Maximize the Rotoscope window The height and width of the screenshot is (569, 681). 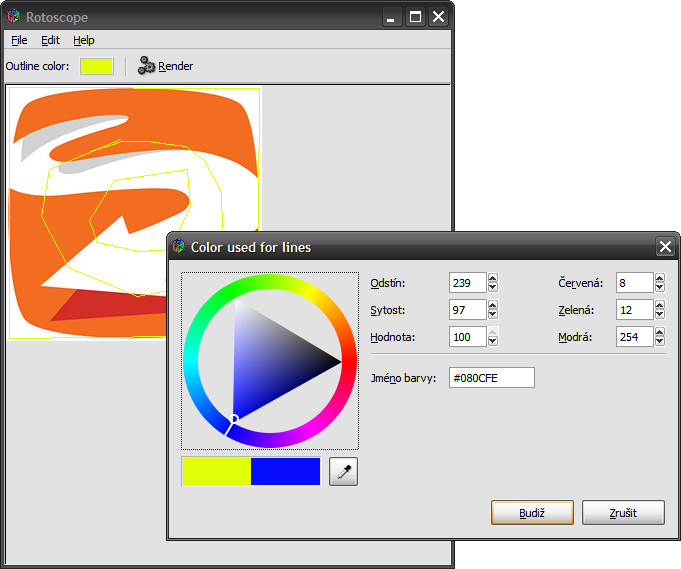[x=415, y=17]
